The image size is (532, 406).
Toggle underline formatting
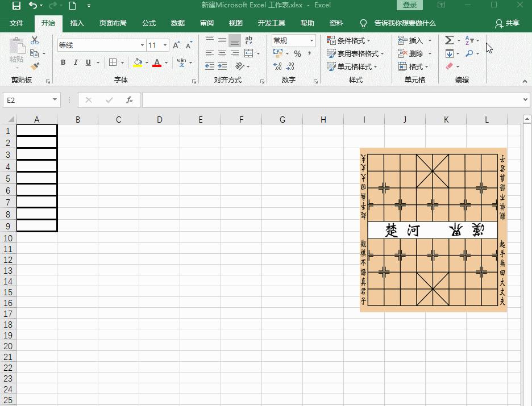(88, 62)
